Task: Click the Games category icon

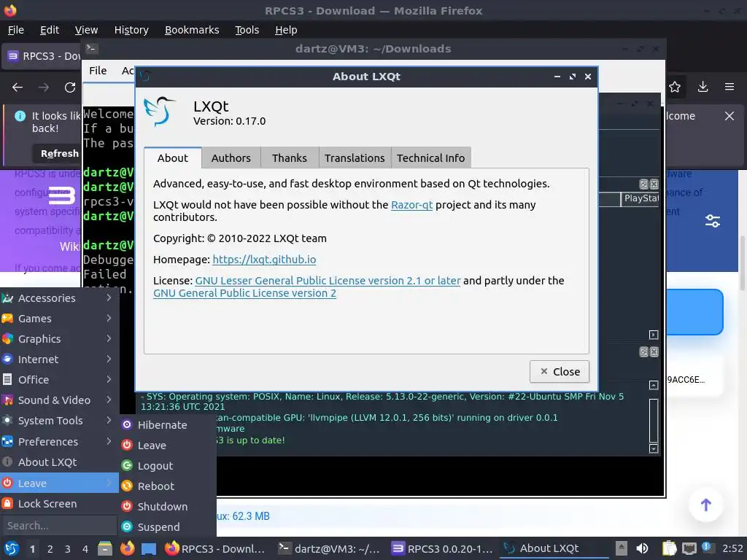Action: [7, 319]
